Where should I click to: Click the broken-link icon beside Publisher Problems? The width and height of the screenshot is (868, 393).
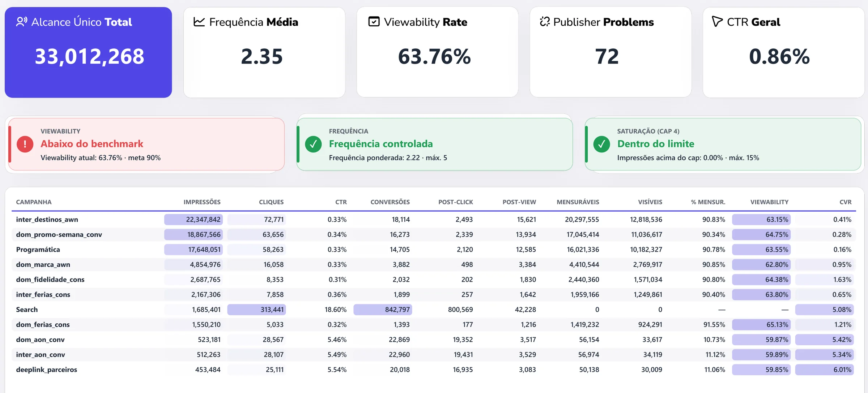tap(545, 22)
